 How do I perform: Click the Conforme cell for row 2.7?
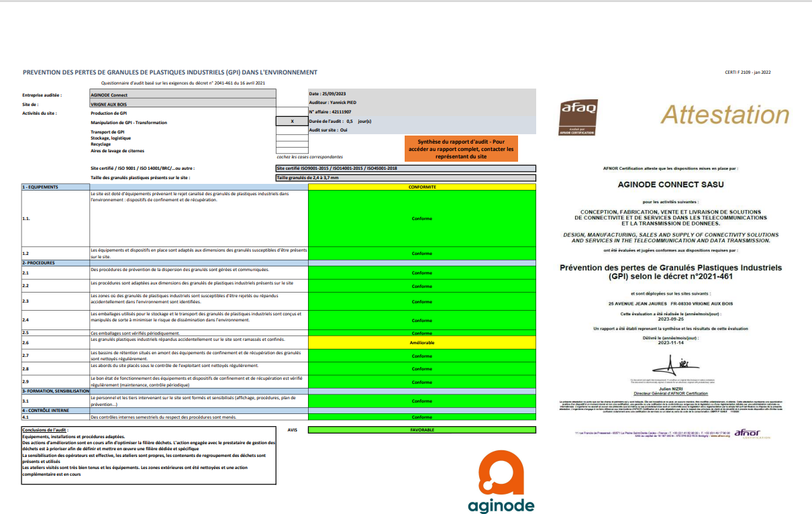[422, 356]
